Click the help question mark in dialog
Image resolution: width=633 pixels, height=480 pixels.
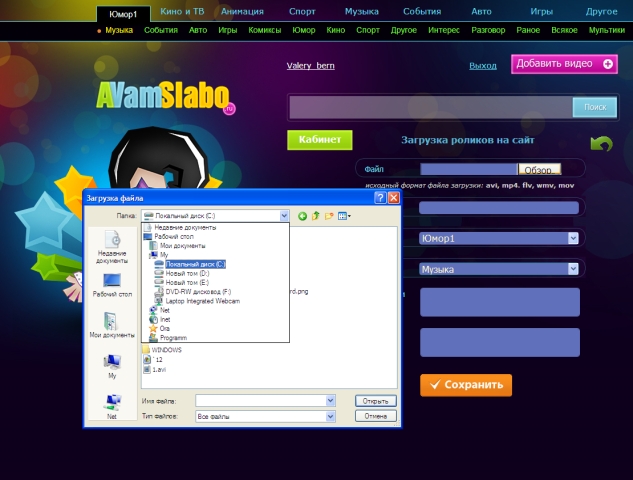click(x=380, y=198)
